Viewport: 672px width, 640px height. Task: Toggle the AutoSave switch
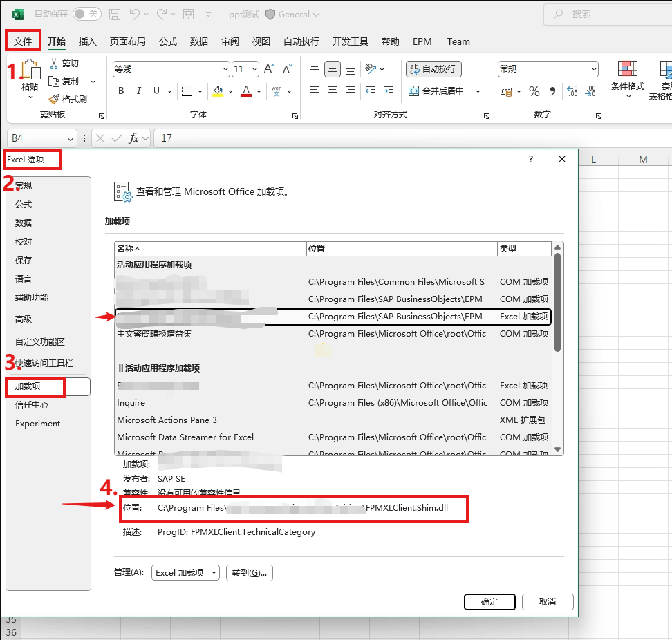pyautogui.click(x=87, y=14)
